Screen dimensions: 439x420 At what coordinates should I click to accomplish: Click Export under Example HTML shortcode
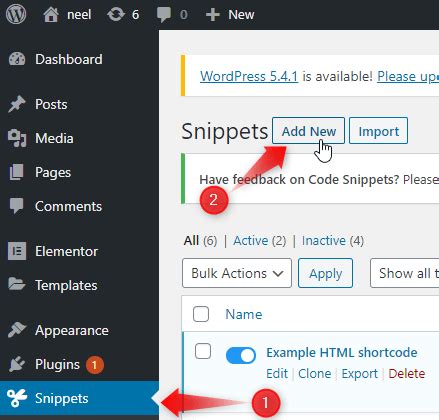pyautogui.click(x=360, y=374)
